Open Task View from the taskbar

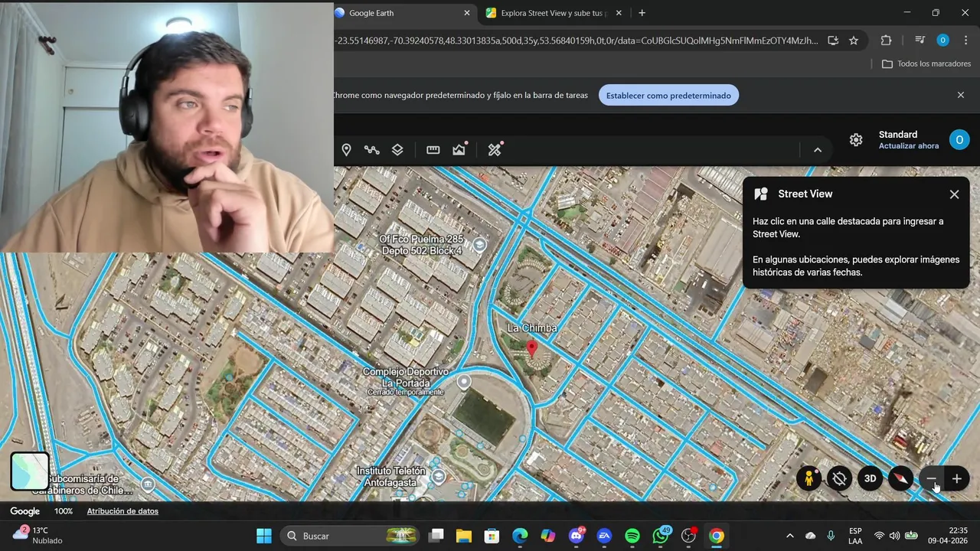pos(436,536)
